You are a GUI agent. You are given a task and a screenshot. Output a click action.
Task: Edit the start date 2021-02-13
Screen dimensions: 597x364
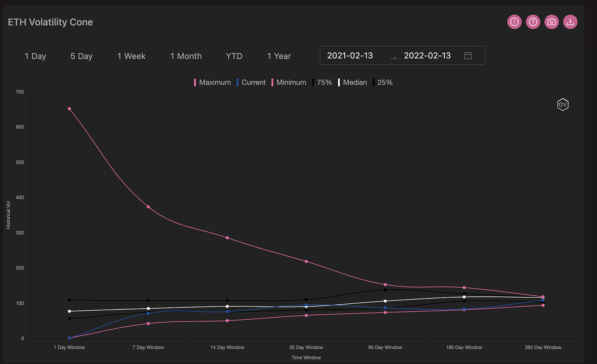click(x=350, y=56)
